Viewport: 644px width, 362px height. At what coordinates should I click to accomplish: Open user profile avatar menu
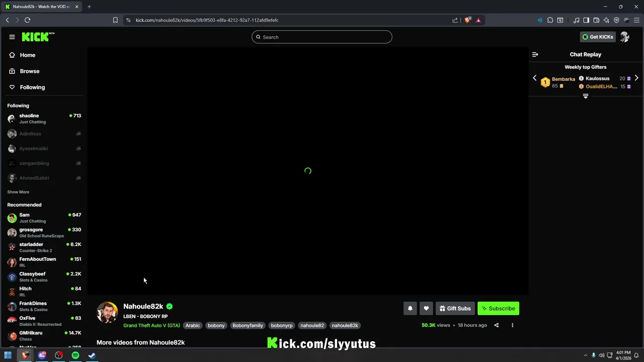(625, 37)
